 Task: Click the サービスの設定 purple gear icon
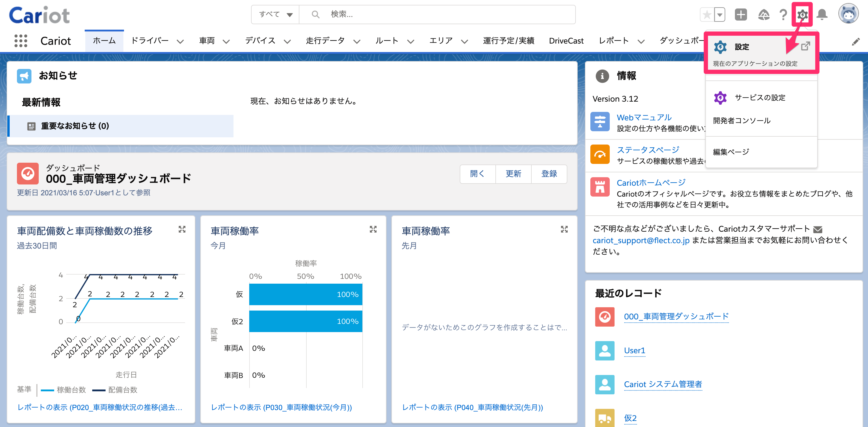[720, 98]
